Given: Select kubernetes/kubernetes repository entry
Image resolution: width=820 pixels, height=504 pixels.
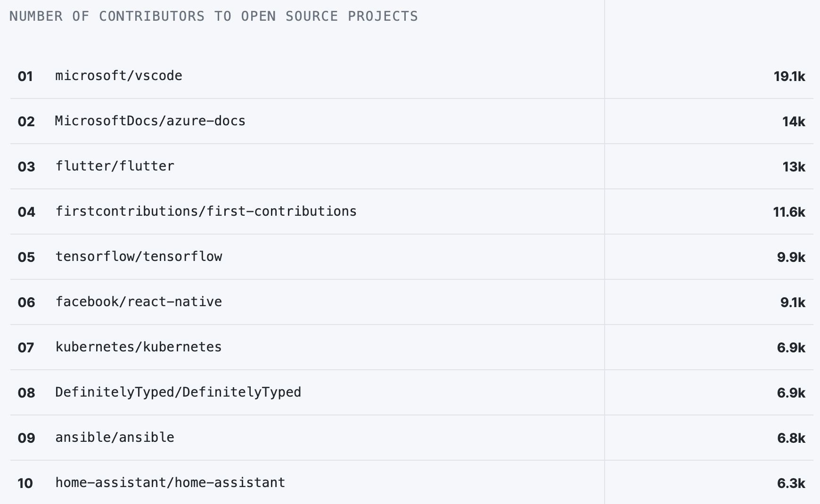Looking at the screenshot, I should point(139,347).
